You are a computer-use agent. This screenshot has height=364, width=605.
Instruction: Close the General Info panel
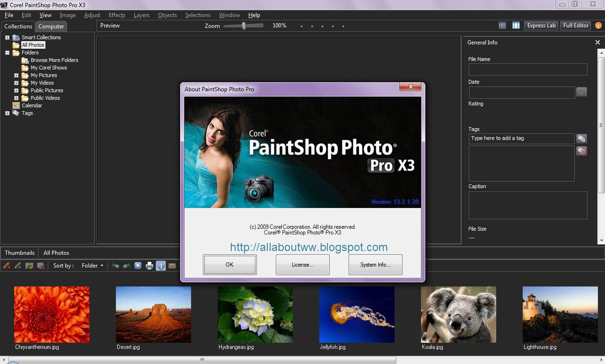pos(597,43)
